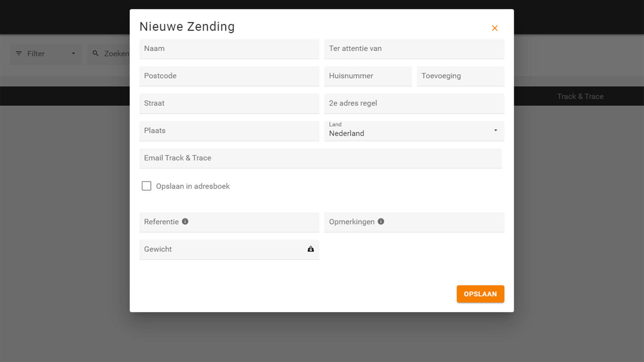Show info icon next to Referentie
Viewport: 644px width, 362px height.
coord(185,221)
